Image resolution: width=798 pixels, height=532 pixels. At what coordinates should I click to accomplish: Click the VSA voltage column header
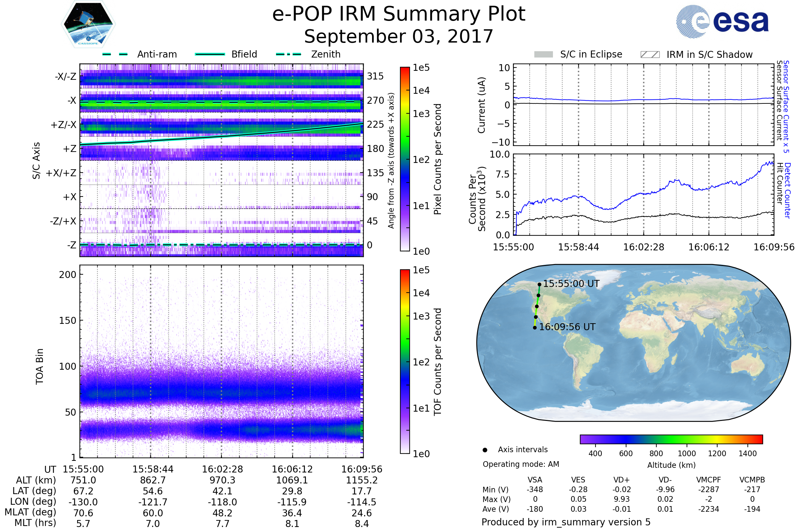(x=535, y=480)
